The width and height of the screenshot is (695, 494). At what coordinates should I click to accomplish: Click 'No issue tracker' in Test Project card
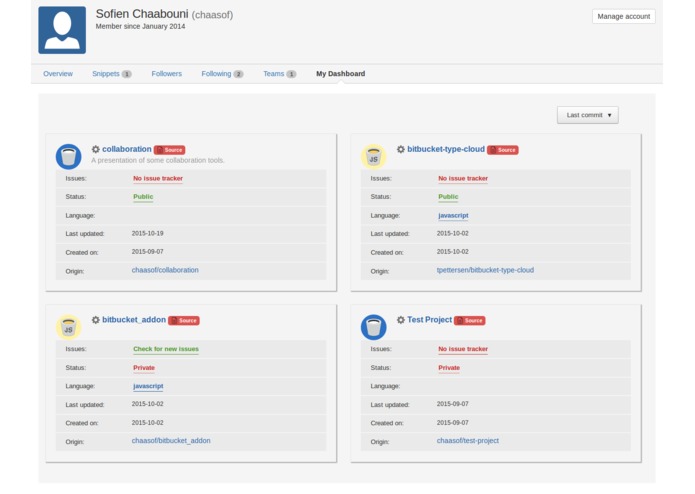463,349
